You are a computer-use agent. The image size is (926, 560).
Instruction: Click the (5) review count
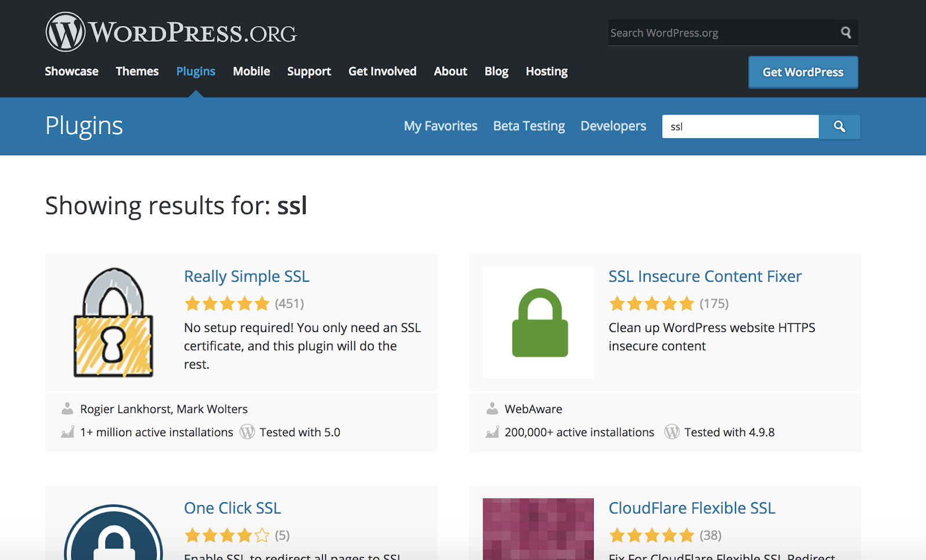(282, 535)
